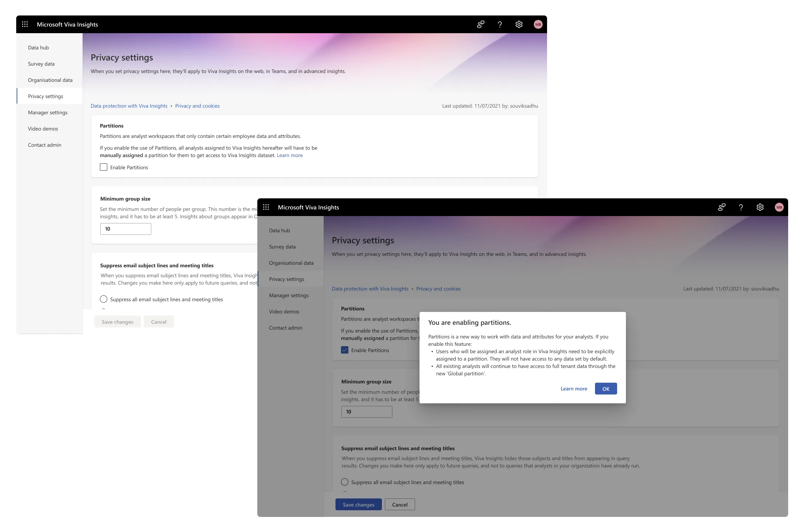Image resolution: width=797 pixels, height=532 pixels.
Task: Click the minimum group size field showing 10
Action: pos(366,411)
